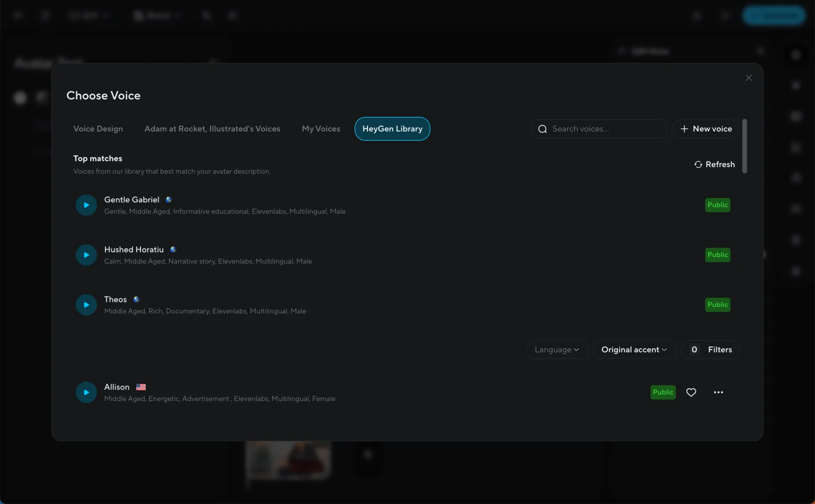Play the Hushed Horatiu voice sample

tap(86, 255)
